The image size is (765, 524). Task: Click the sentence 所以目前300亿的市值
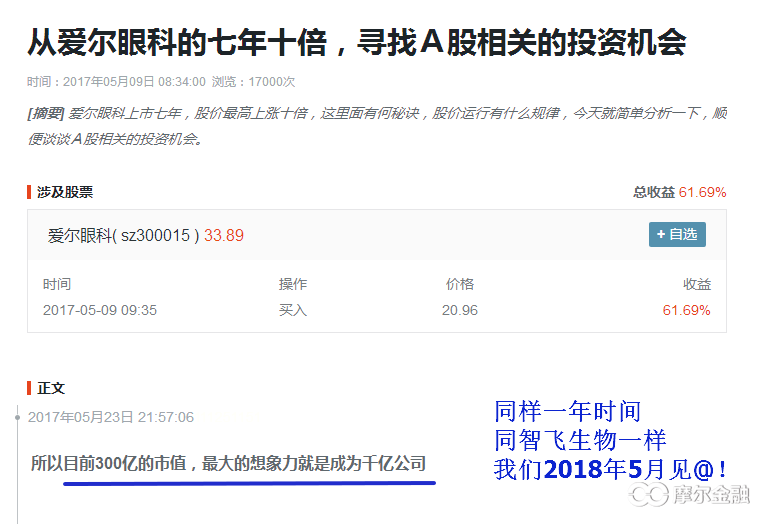109,464
